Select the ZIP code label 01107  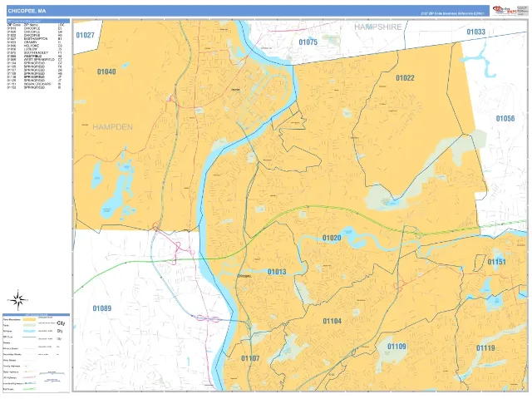coord(250,358)
